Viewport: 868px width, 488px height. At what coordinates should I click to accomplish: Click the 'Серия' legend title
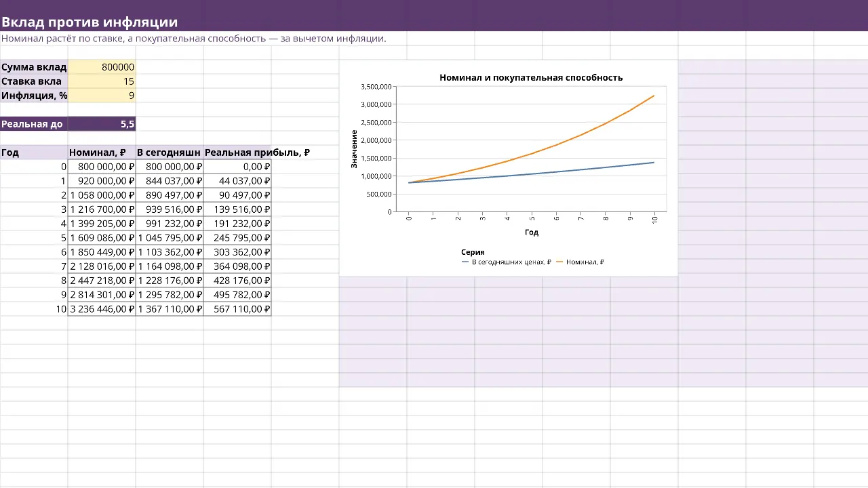tap(473, 252)
